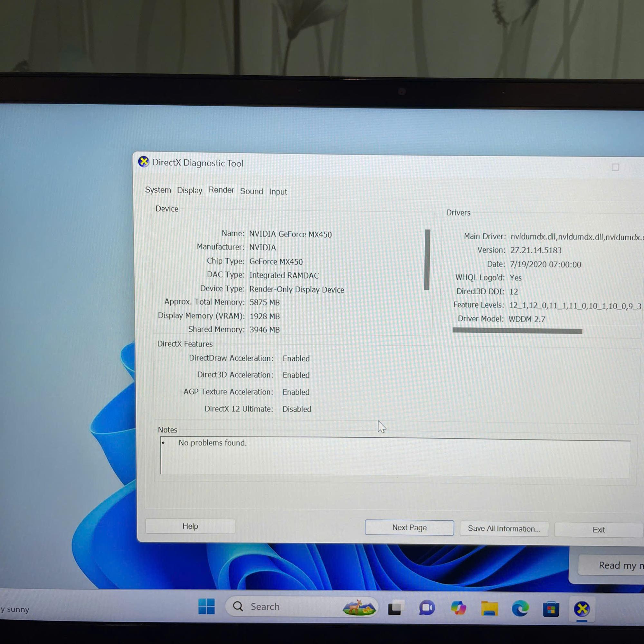This screenshot has width=644, height=644.
Task: Click the magnifier icon in taskbar search
Action: (238, 606)
